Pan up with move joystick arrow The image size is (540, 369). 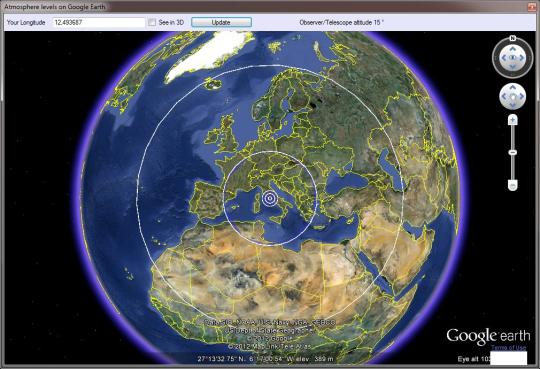(x=513, y=88)
